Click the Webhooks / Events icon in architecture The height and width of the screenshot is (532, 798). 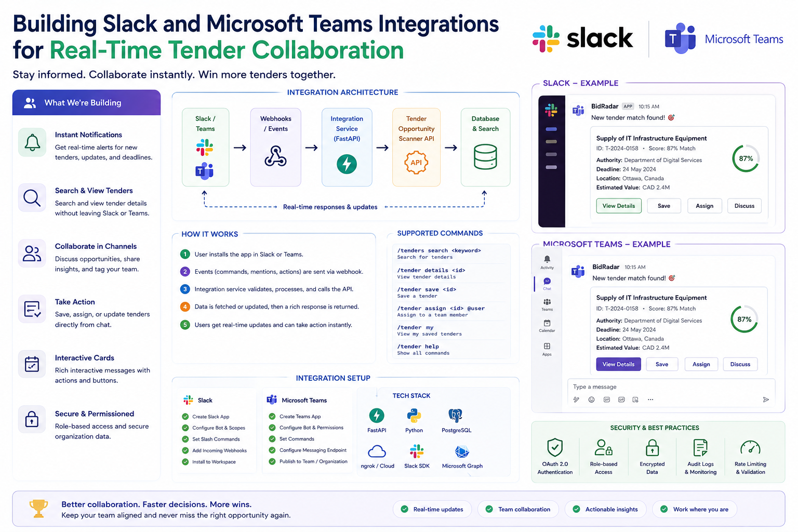[x=275, y=156]
